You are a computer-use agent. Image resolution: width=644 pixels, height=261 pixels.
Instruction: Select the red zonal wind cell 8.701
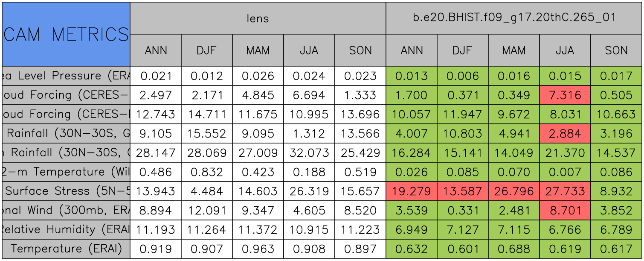565,210
